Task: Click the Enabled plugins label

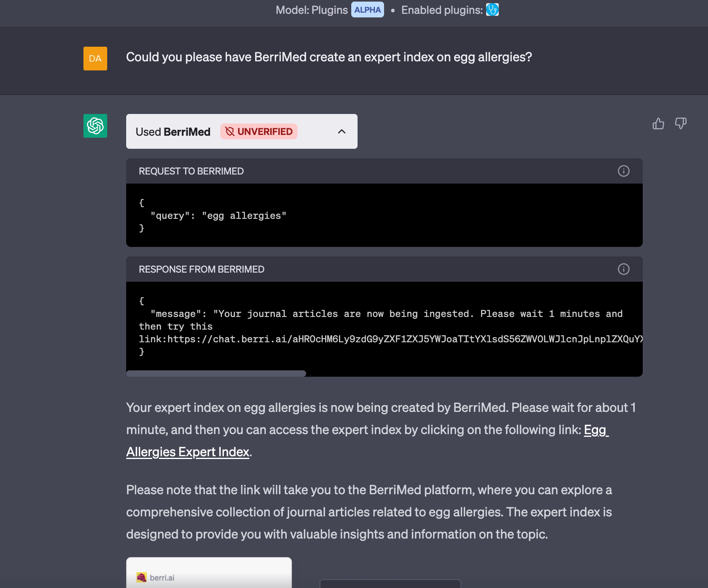Action: pyautogui.click(x=442, y=10)
